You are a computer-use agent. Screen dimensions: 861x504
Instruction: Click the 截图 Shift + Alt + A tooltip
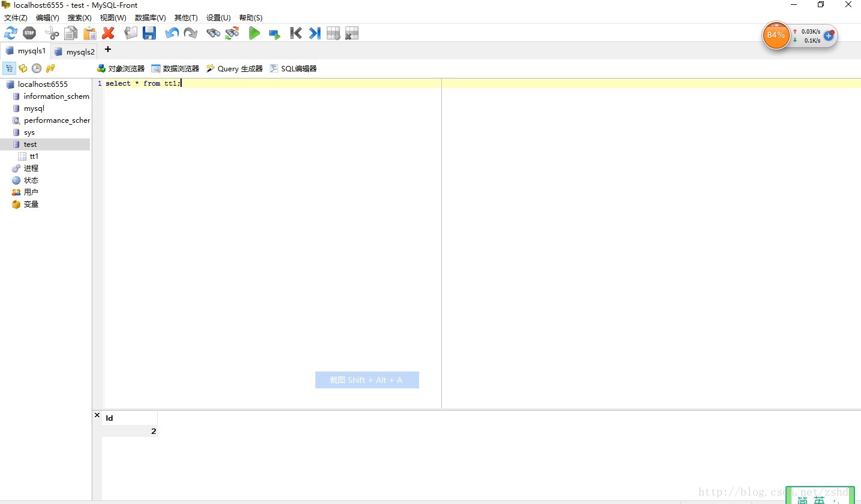367,380
